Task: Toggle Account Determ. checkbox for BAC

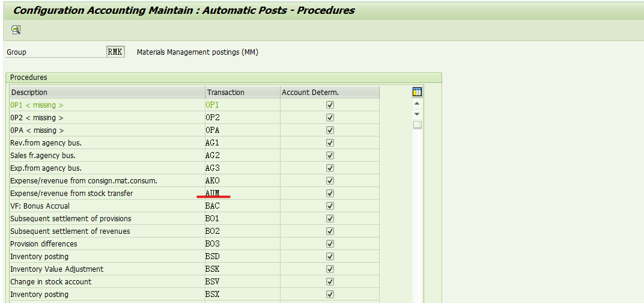Action: click(330, 206)
